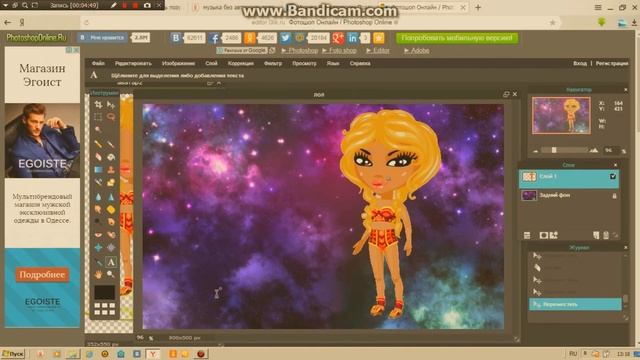Open the main foreground color swatch

104,292
